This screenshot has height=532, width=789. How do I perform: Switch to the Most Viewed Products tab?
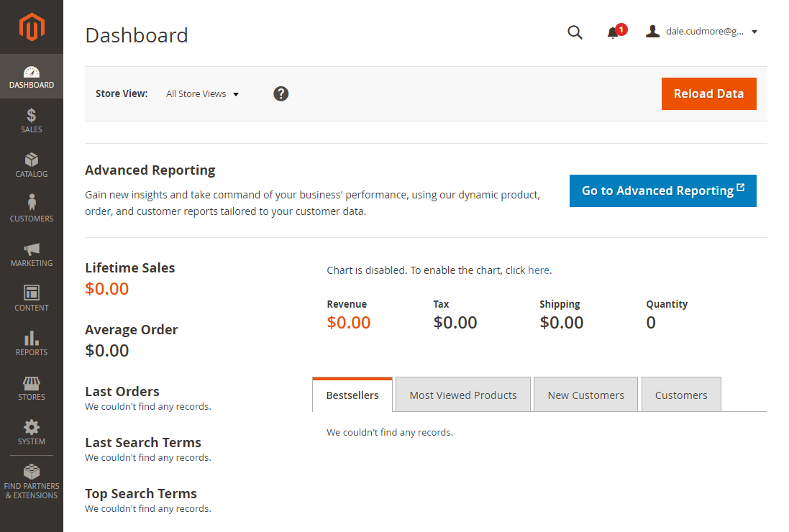(463, 395)
